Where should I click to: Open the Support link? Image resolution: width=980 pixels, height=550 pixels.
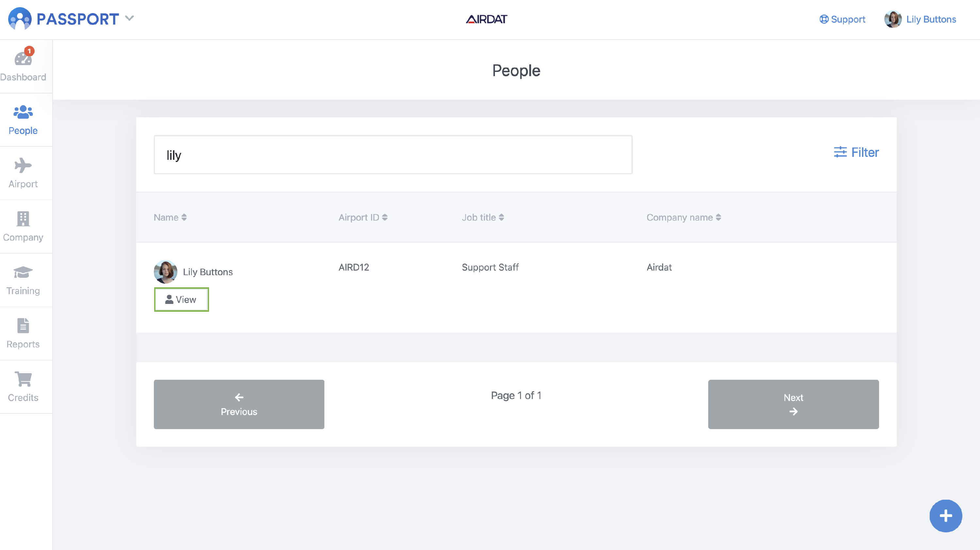[x=842, y=19]
